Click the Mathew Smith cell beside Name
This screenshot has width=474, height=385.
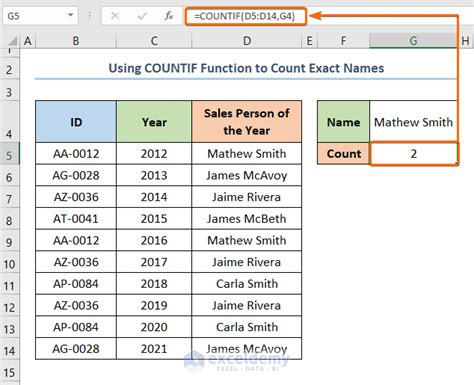coord(413,122)
